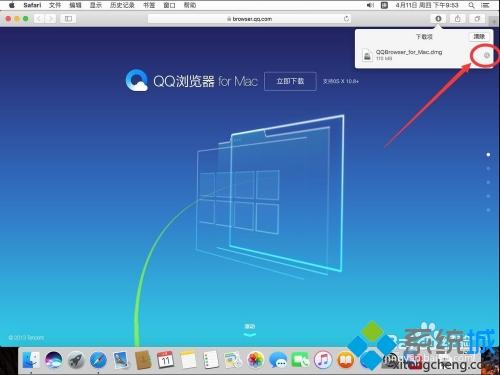The image size is (500, 375).
Task: Toggle the Safari downloads toolbar button
Action: click(x=438, y=19)
